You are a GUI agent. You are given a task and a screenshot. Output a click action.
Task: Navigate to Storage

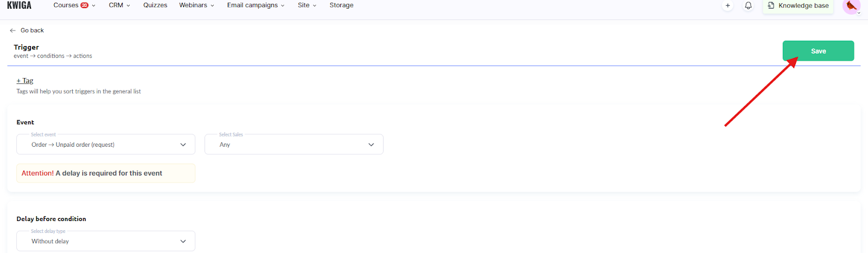point(341,5)
